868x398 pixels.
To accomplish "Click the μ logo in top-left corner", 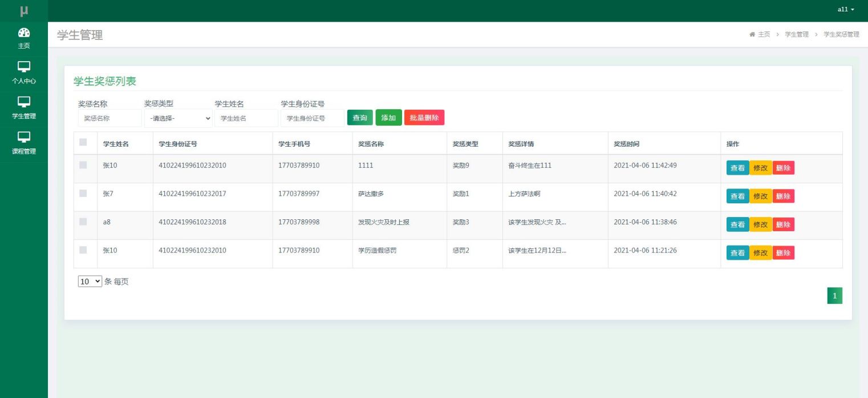I will click(x=24, y=10).
